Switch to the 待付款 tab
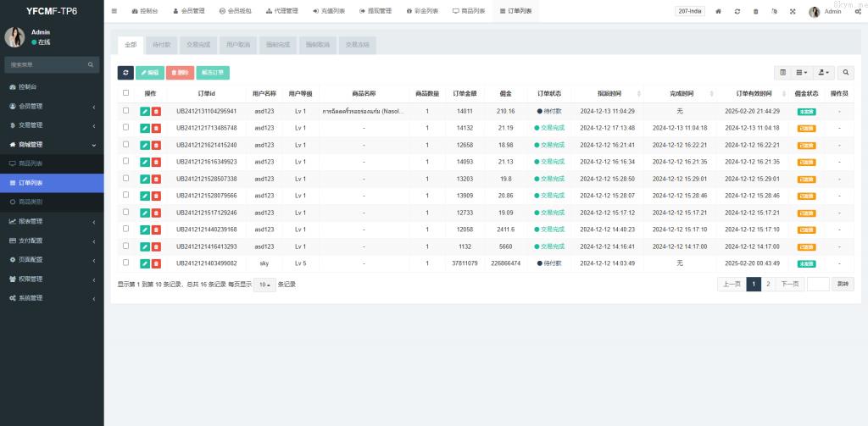The height and width of the screenshot is (426, 868). coord(161,45)
